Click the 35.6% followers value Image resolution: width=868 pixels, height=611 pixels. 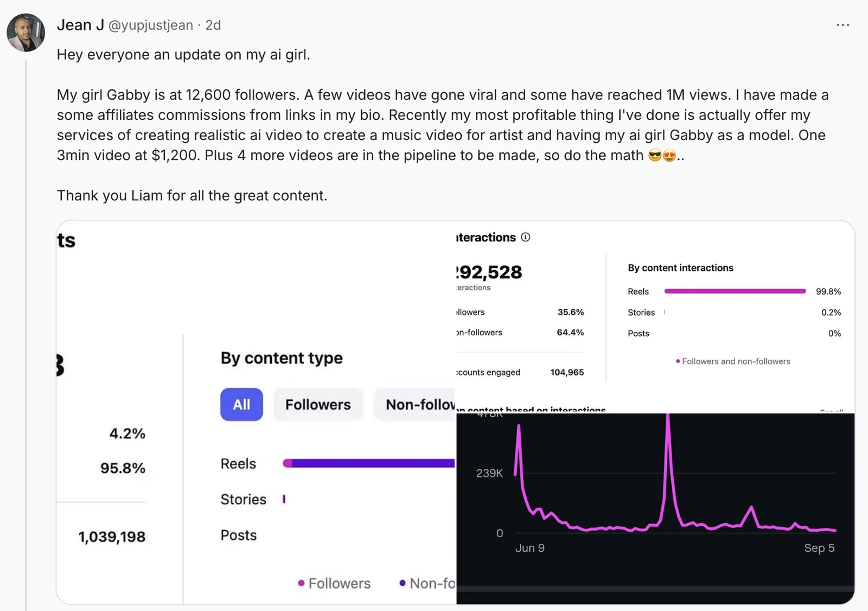pos(571,312)
